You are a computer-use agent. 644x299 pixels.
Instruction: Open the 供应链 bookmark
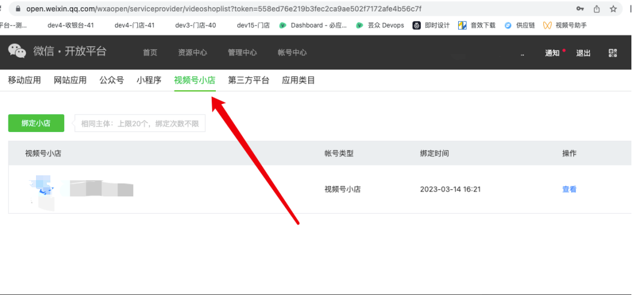pos(520,25)
